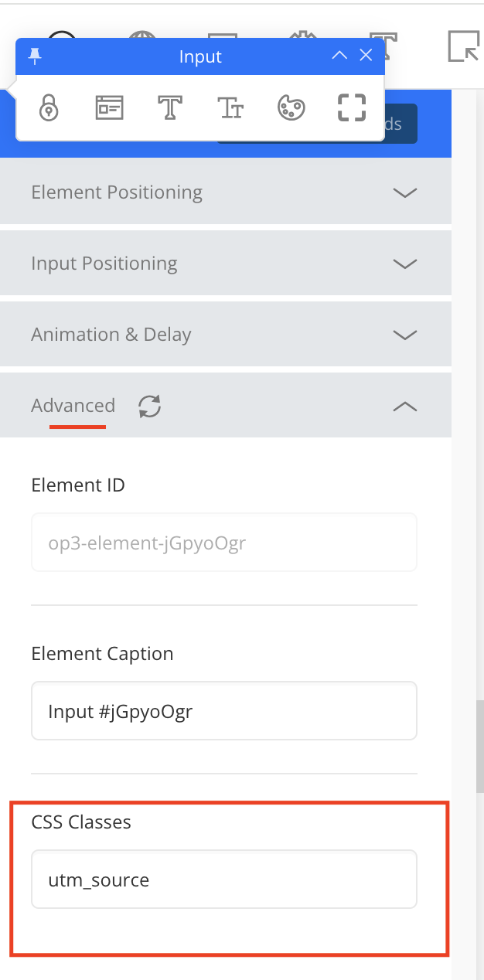Click the sidebar vertical scrollbar thumb
The image size is (484, 980).
(x=480, y=746)
